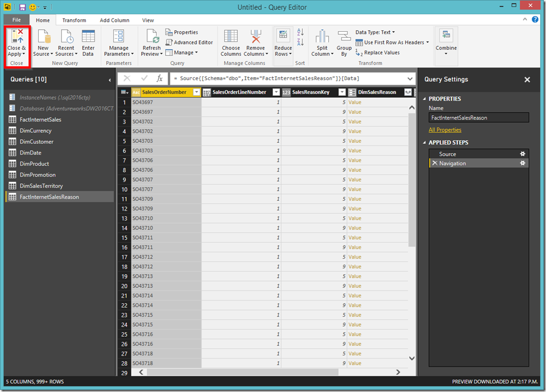This screenshot has width=546, height=392.
Task: Open the table menu icon in grid corner
Action: tap(124, 92)
